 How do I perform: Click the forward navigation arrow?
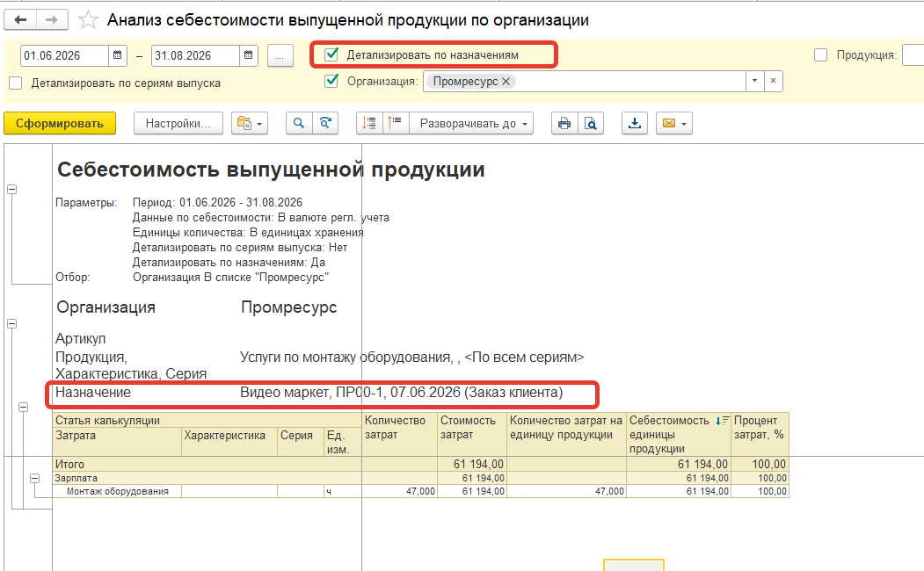[52, 20]
